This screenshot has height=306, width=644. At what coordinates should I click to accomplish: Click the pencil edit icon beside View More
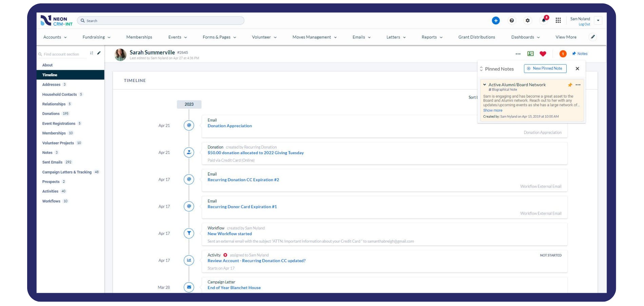click(593, 37)
